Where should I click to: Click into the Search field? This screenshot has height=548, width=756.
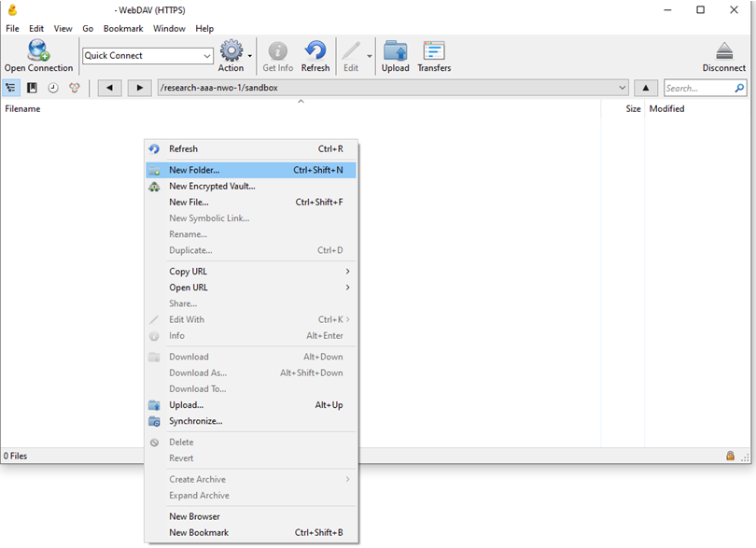[x=698, y=88]
